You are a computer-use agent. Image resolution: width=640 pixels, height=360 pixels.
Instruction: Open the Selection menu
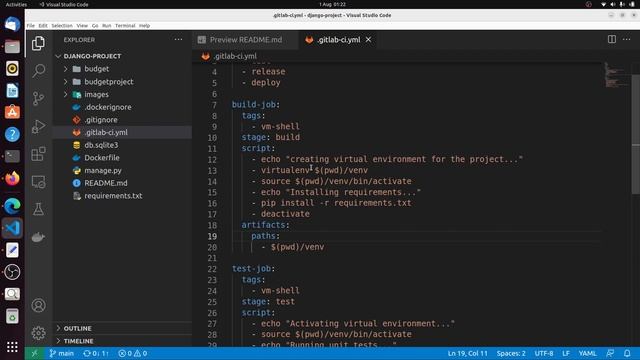coord(62,25)
